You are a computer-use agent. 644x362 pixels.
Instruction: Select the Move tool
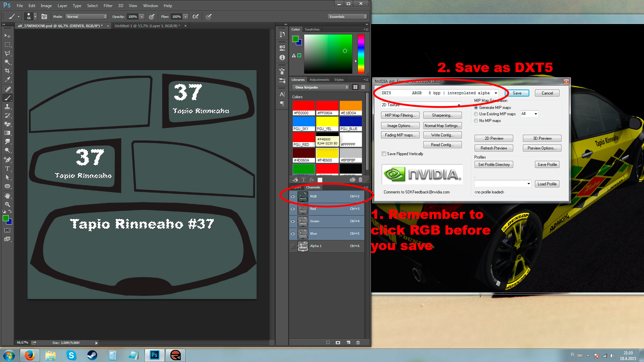pos(7,36)
